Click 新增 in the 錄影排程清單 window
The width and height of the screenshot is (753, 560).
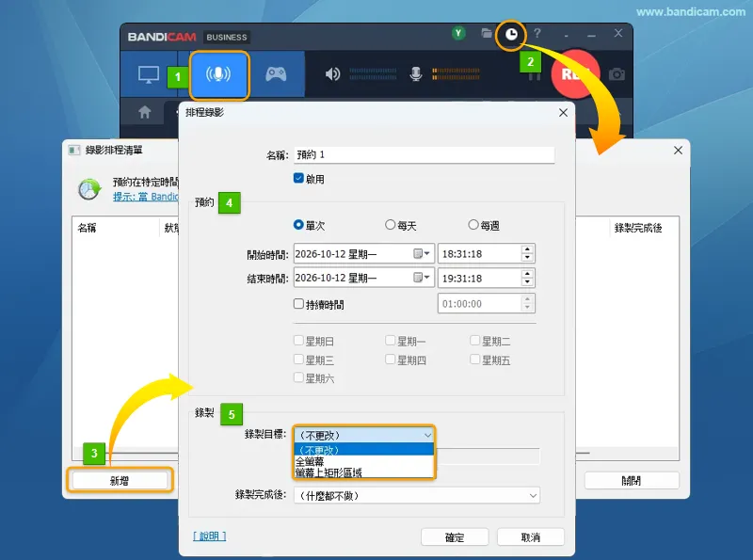(120, 480)
